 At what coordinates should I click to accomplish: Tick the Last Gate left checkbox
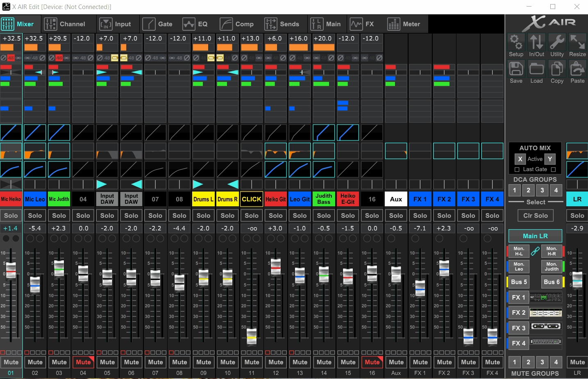(x=517, y=169)
